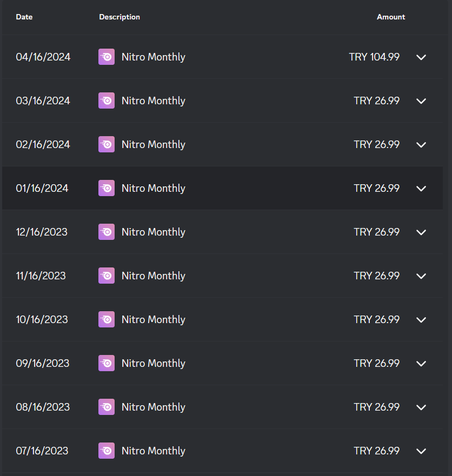Select the TRY 104.99 amount text
Viewport: 452px width, 476px height.
pos(374,57)
